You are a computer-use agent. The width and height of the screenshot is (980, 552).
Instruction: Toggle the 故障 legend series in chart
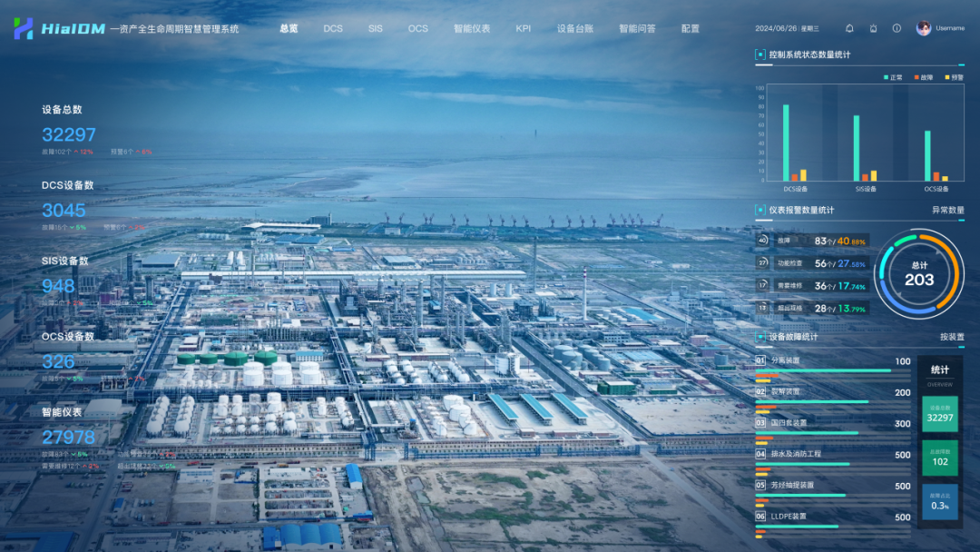923,77
